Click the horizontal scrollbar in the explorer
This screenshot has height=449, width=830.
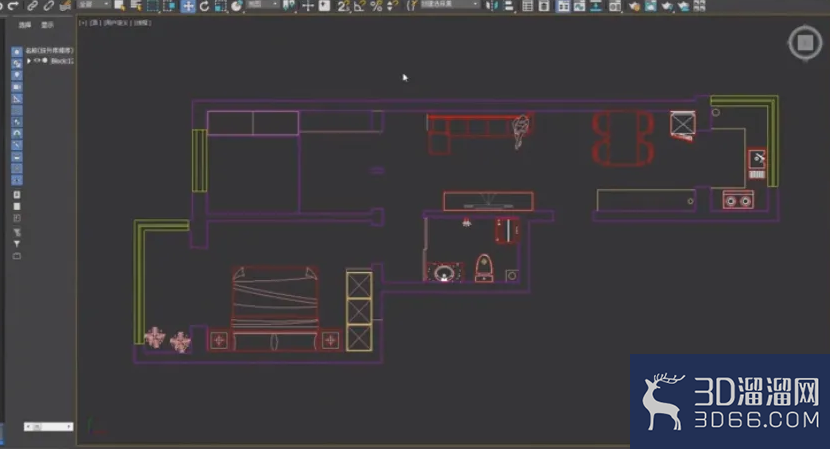48,427
